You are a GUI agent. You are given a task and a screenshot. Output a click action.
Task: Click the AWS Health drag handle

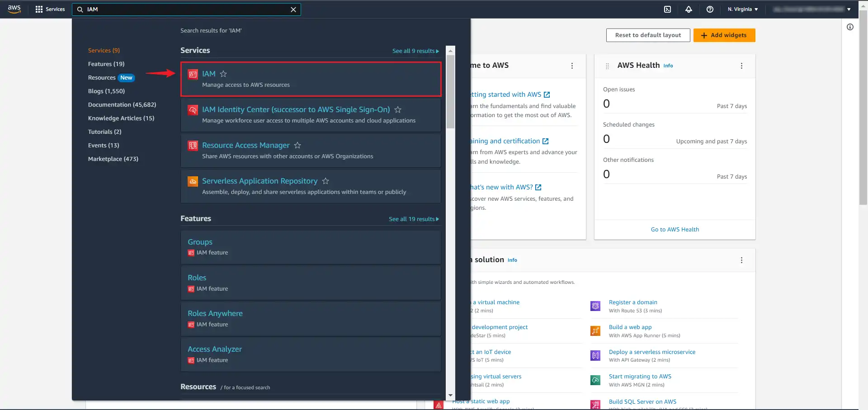pyautogui.click(x=607, y=66)
